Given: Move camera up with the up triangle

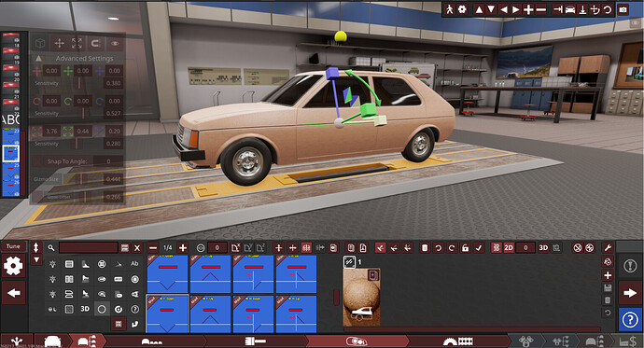Looking at the screenshot, I should pos(479,9).
